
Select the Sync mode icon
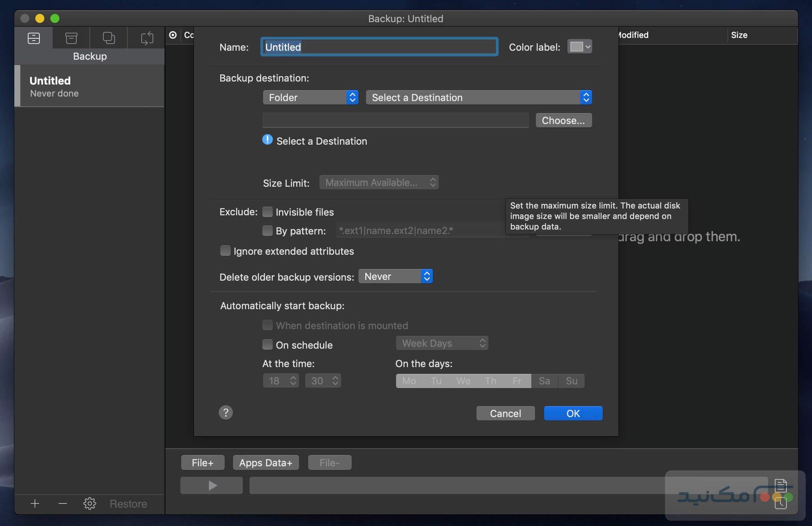pos(147,38)
